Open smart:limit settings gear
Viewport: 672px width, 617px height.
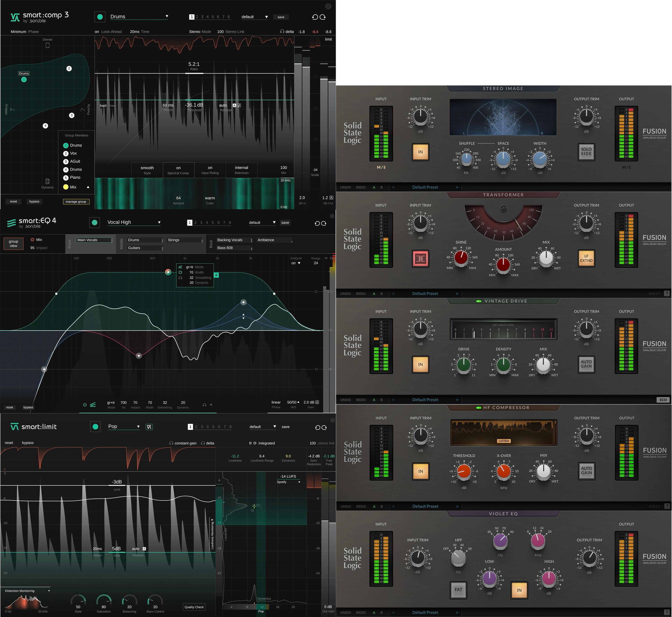(x=332, y=420)
